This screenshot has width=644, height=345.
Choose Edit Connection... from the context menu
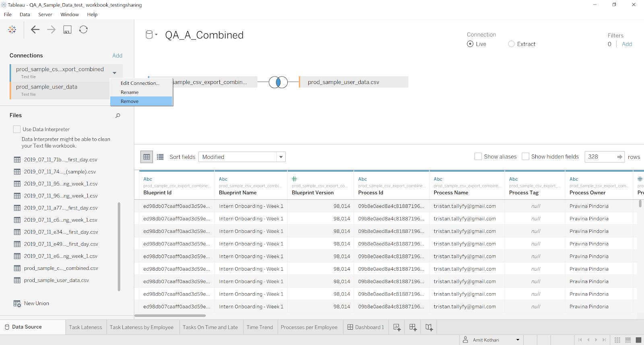[141, 83]
